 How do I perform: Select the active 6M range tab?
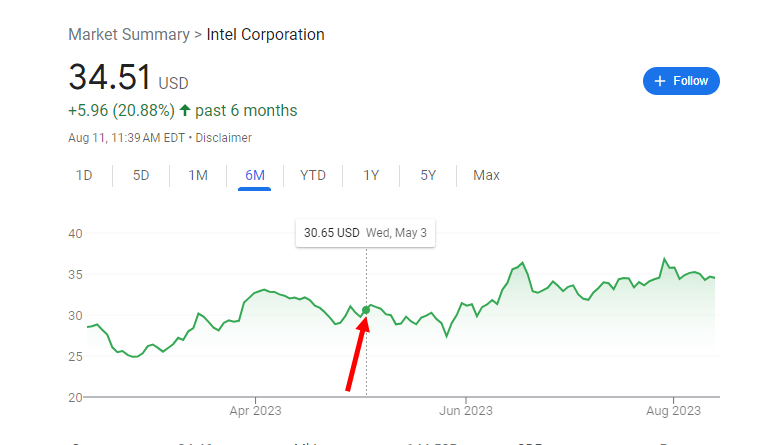(255, 175)
